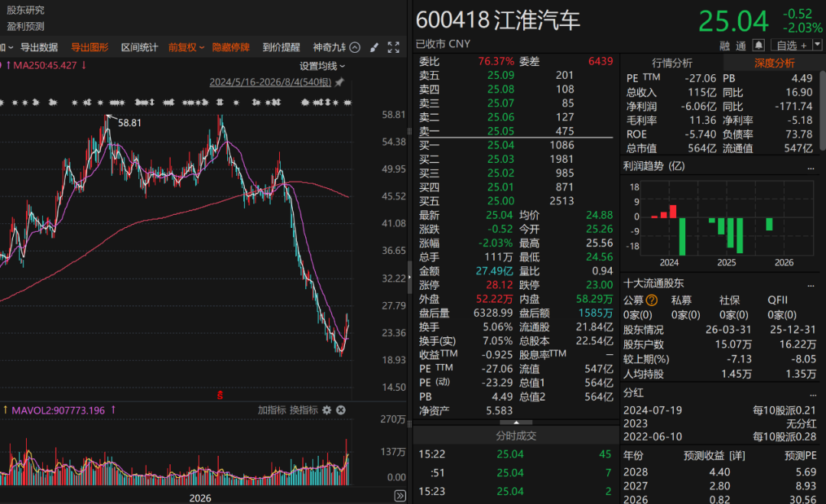Open the 详 detail link next to 预测收益
The width and height of the screenshot is (826, 504).
(x=737, y=456)
